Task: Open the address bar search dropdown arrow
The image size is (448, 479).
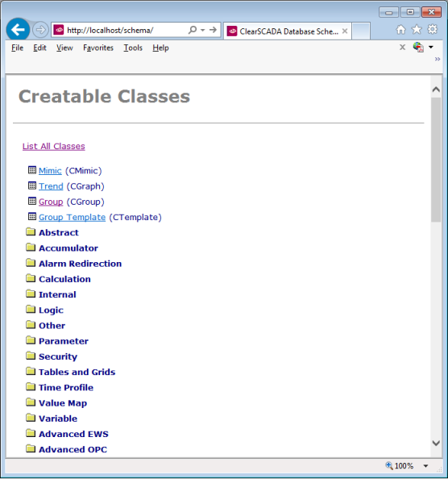Action: pyautogui.click(x=202, y=31)
